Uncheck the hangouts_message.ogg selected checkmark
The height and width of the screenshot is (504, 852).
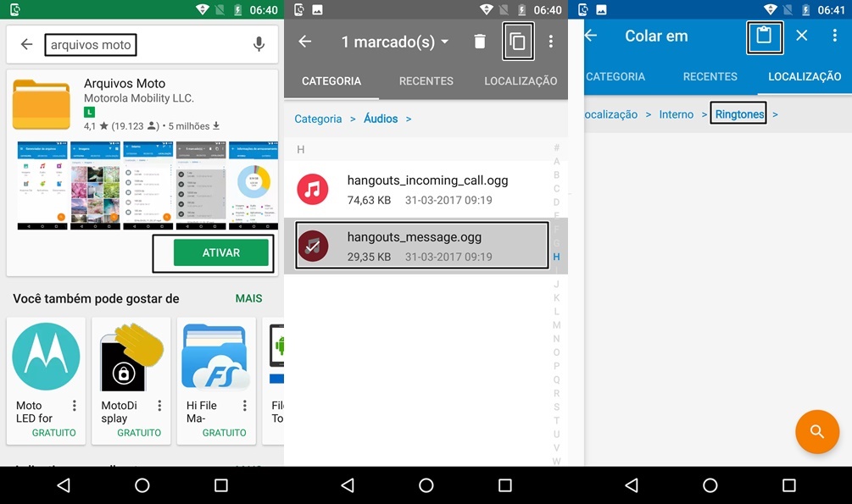[313, 246]
